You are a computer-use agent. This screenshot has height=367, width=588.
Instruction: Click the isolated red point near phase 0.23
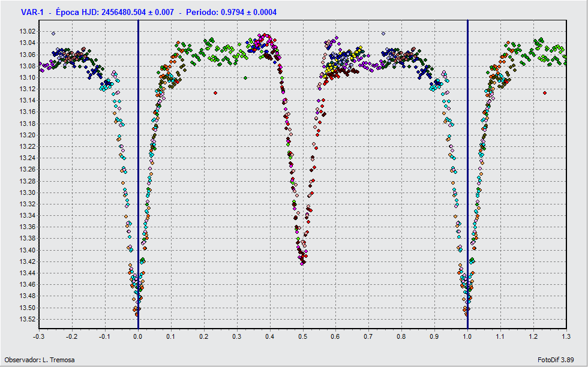[x=215, y=92]
